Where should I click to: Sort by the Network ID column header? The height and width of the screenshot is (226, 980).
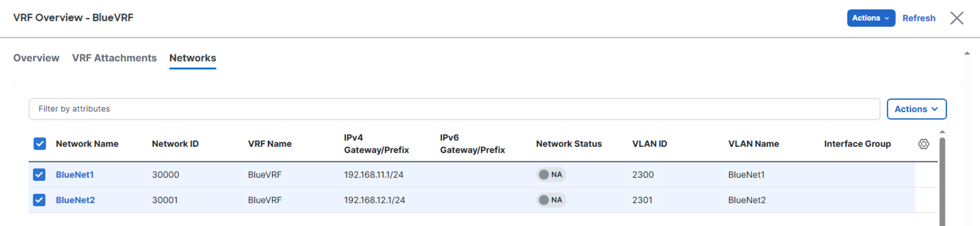[x=175, y=144]
